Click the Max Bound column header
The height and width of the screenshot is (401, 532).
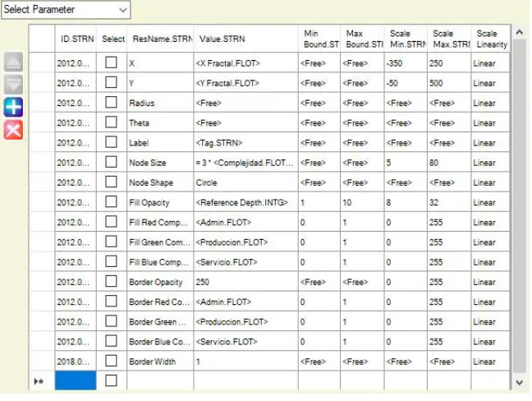tap(362, 39)
